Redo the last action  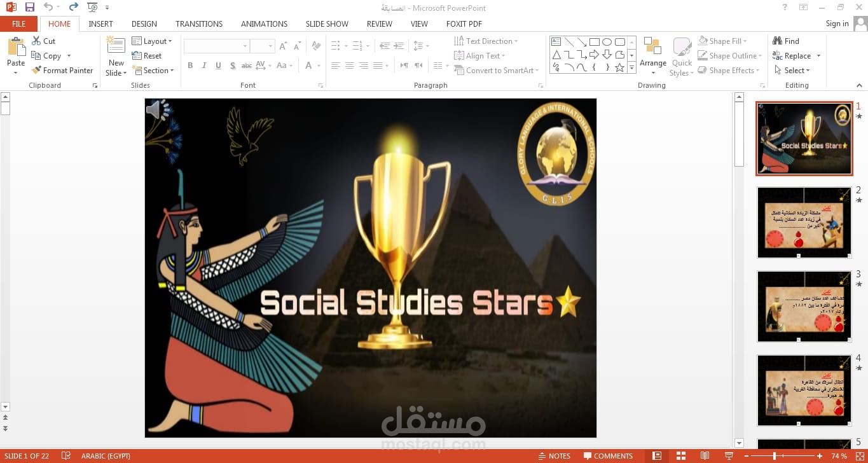[x=73, y=8]
